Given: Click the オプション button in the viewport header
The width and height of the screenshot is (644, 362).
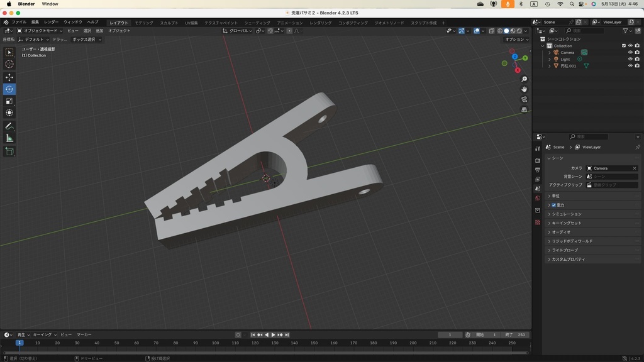Looking at the screenshot, I should click(516, 40).
